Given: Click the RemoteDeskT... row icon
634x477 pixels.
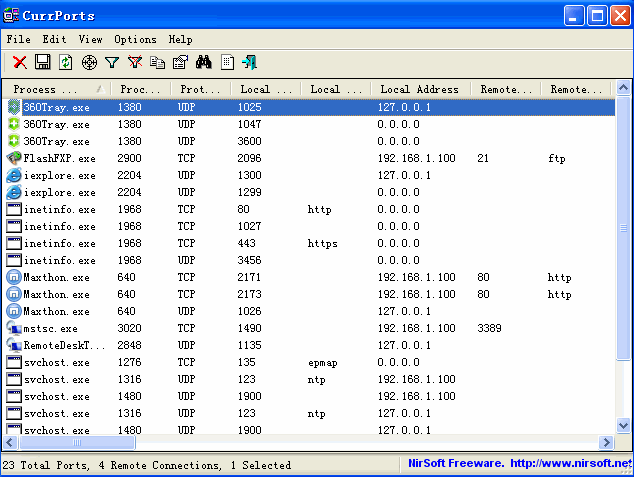Looking at the screenshot, I should pos(14,345).
